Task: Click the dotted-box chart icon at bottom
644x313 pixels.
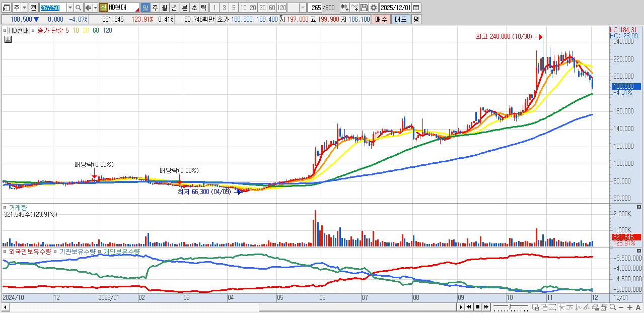Action: (x=552, y=307)
